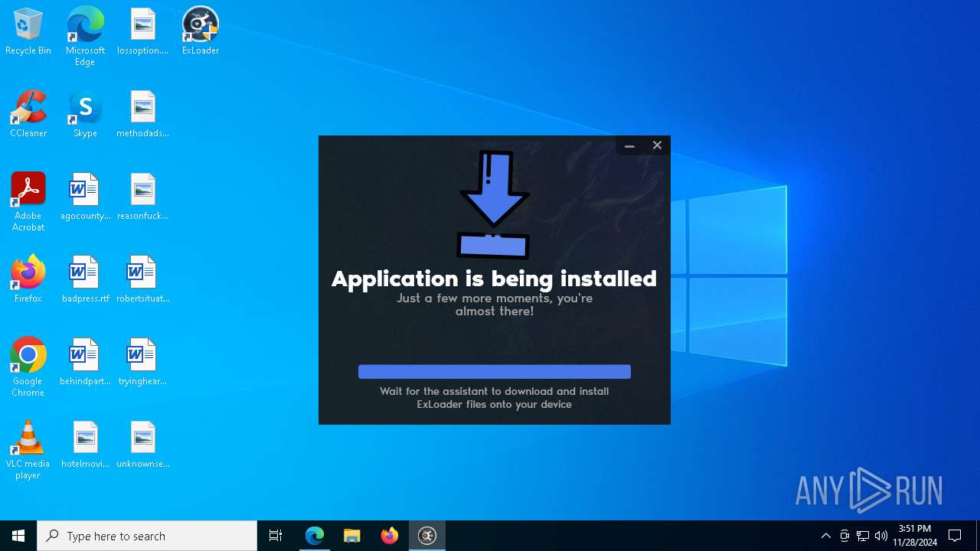Open the Action Center notifications icon

click(955, 536)
